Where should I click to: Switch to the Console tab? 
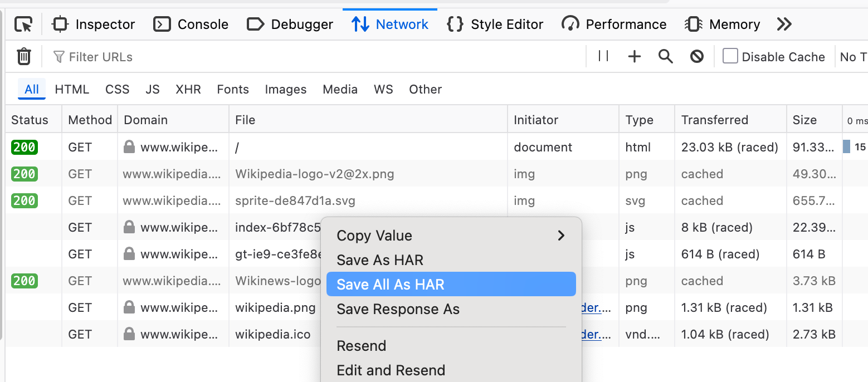[191, 25]
